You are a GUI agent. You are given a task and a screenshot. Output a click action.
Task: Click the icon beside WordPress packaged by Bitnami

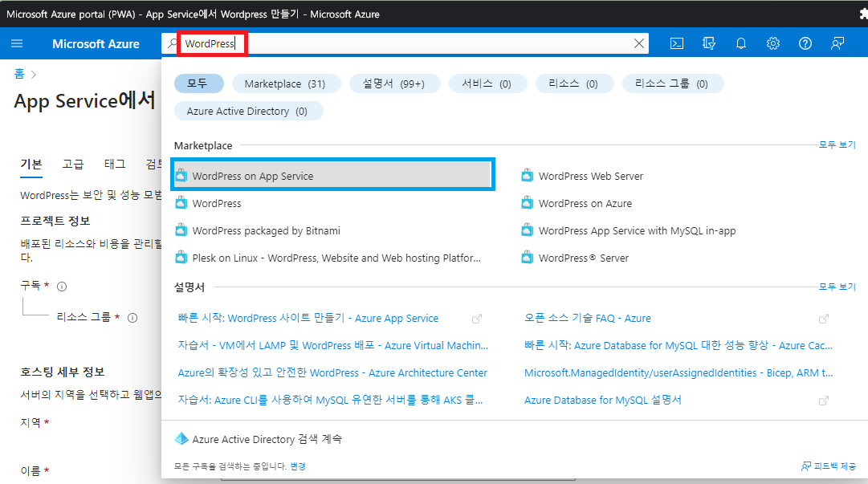coord(181,230)
